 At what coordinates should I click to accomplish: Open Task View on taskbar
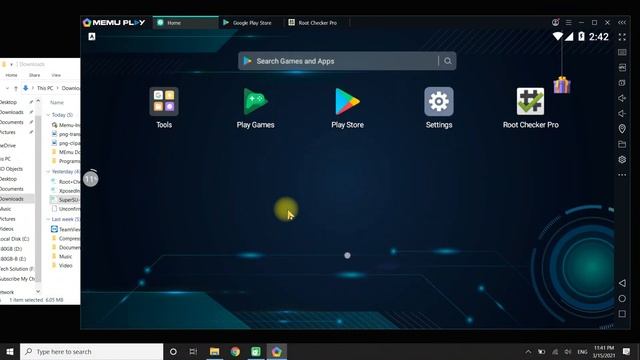click(193, 351)
